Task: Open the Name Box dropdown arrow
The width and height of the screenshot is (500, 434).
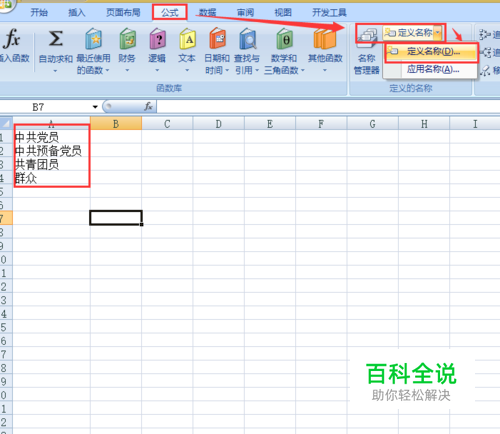Action: (95, 107)
